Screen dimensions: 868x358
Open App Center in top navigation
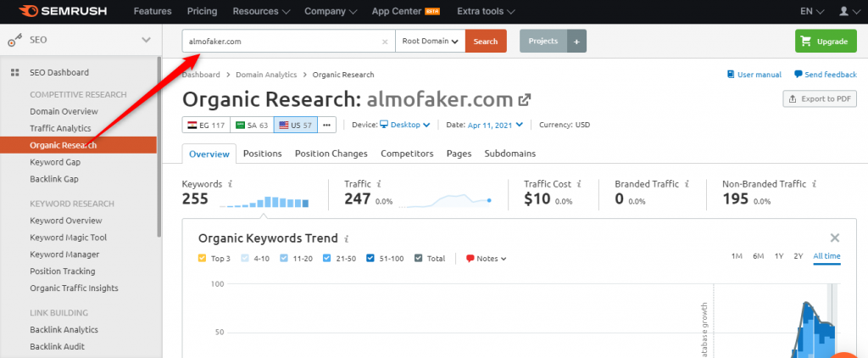point(406,11)
